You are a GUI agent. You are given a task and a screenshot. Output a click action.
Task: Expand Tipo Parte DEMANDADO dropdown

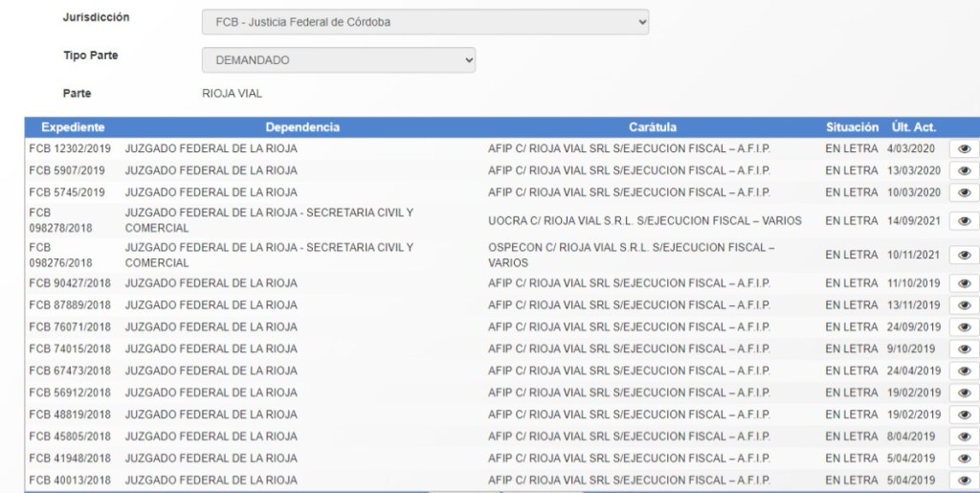(338, 60)
